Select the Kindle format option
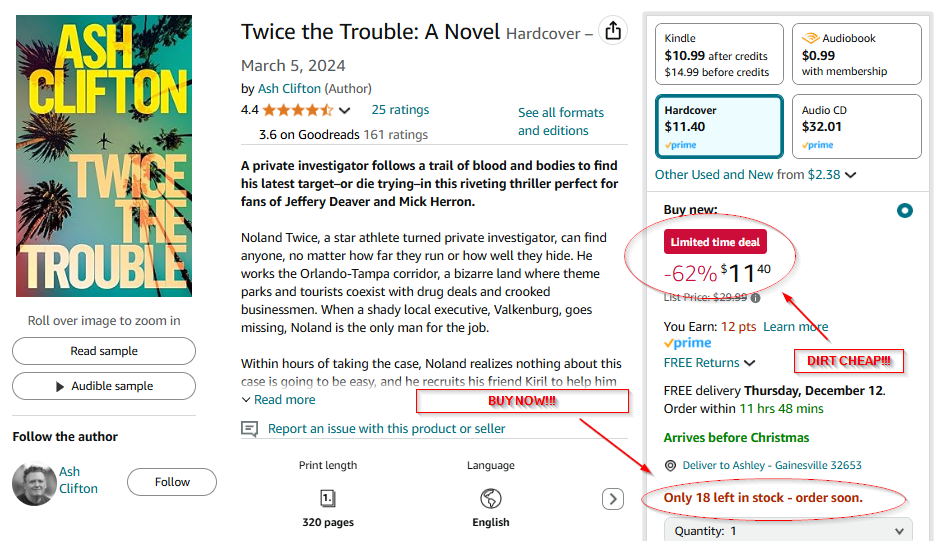Screen dimensions: 936x541 718,55
